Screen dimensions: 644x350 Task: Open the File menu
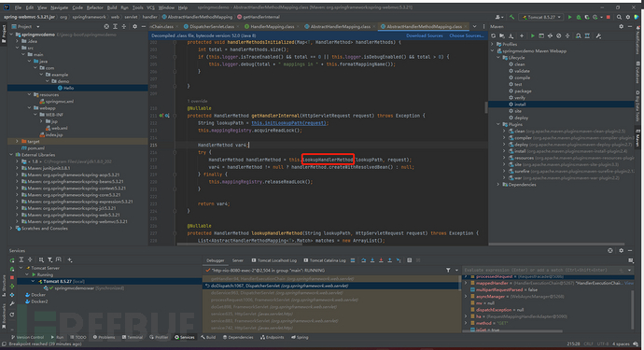point(18,7)
